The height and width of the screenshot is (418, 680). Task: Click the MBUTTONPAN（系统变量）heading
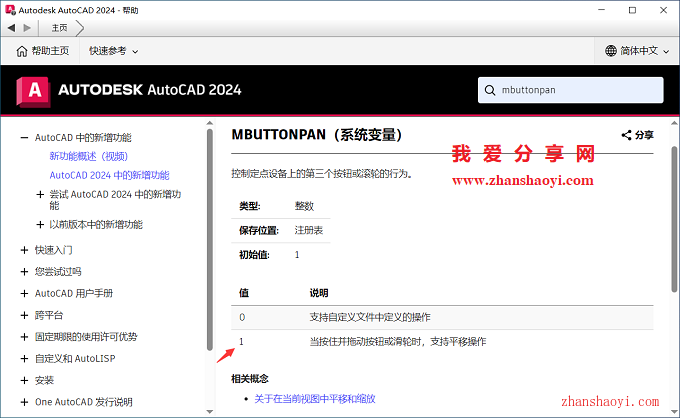point(317,135)
